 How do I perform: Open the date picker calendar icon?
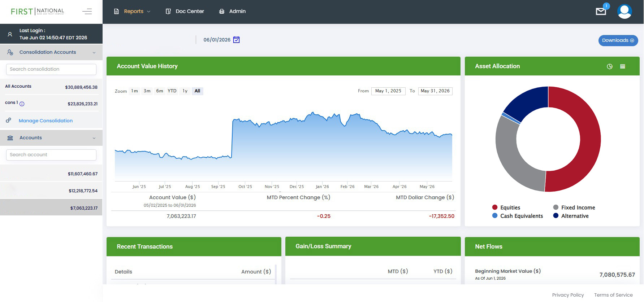[x=236, y=40]
